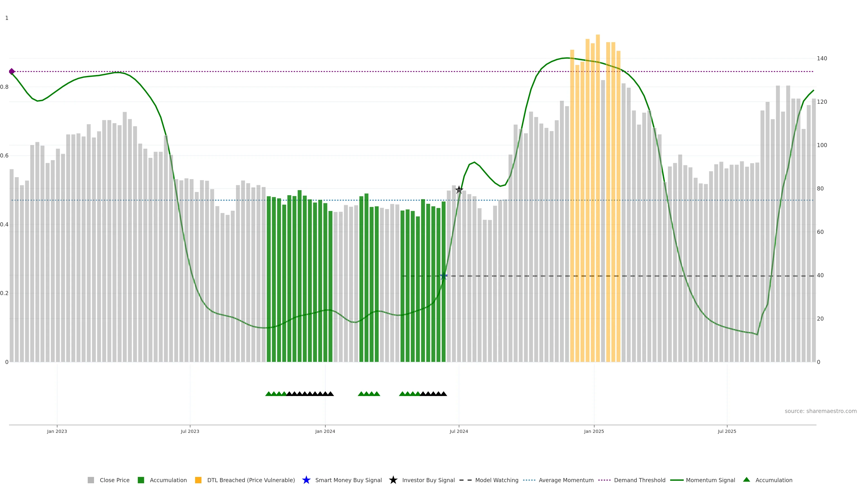The width and height of the screenshot is (868, 488).
Task: Click the orange DTL Breached legend square
Action: [x=198, y=480]
